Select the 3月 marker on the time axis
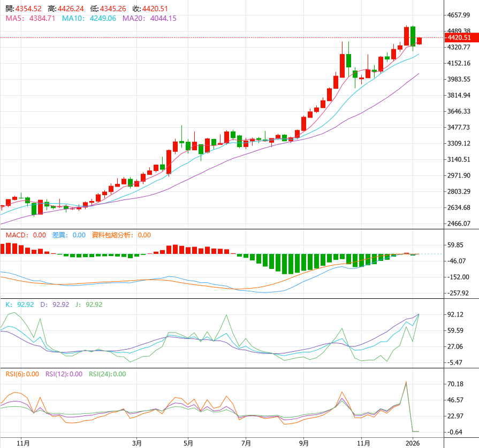Image resolution: width=479 pixels, height=448 pixels. [137, 443]
